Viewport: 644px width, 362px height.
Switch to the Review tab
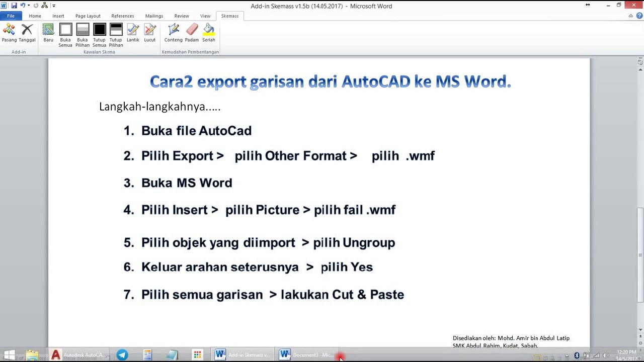[x=182, y=16]
